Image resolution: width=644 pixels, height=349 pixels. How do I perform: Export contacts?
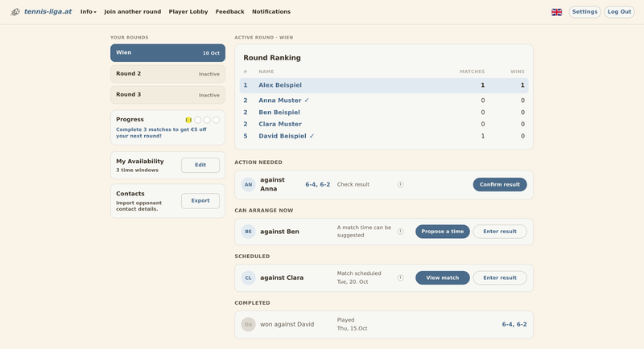click(200, 200)
